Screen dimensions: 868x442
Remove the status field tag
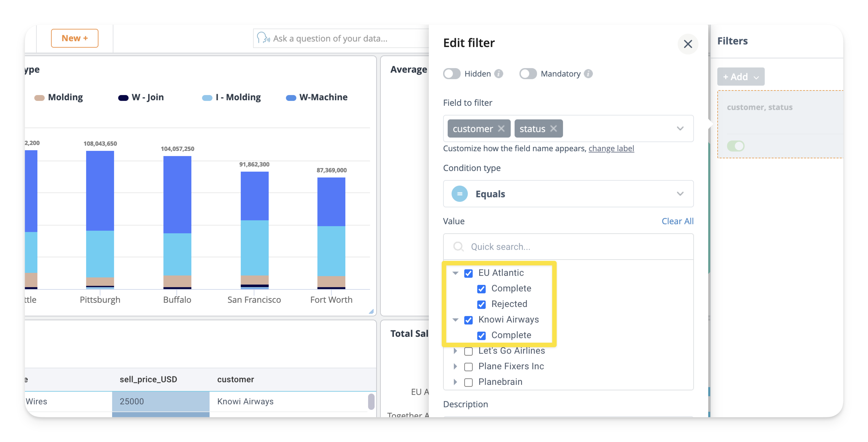(x=553, y=129)
